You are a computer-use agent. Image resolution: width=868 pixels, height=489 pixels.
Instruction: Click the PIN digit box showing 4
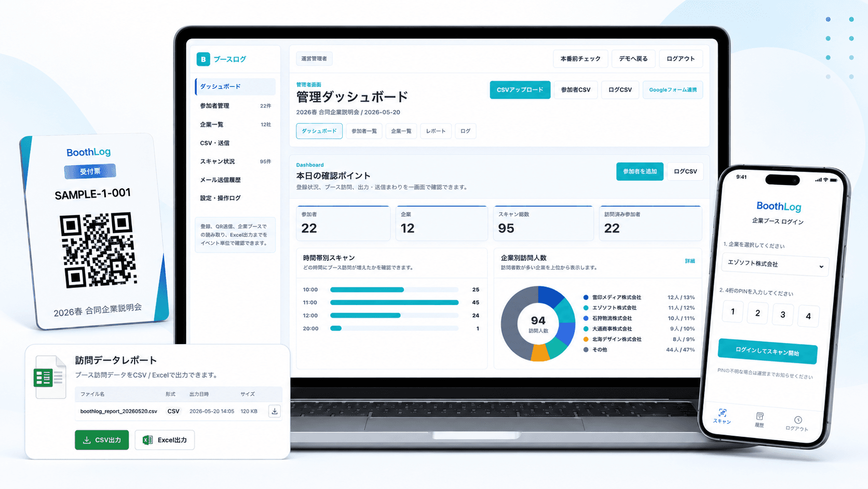pos(808,316)
